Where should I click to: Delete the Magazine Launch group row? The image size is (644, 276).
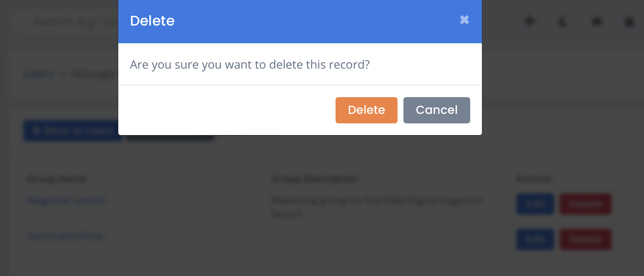(586, 204)
